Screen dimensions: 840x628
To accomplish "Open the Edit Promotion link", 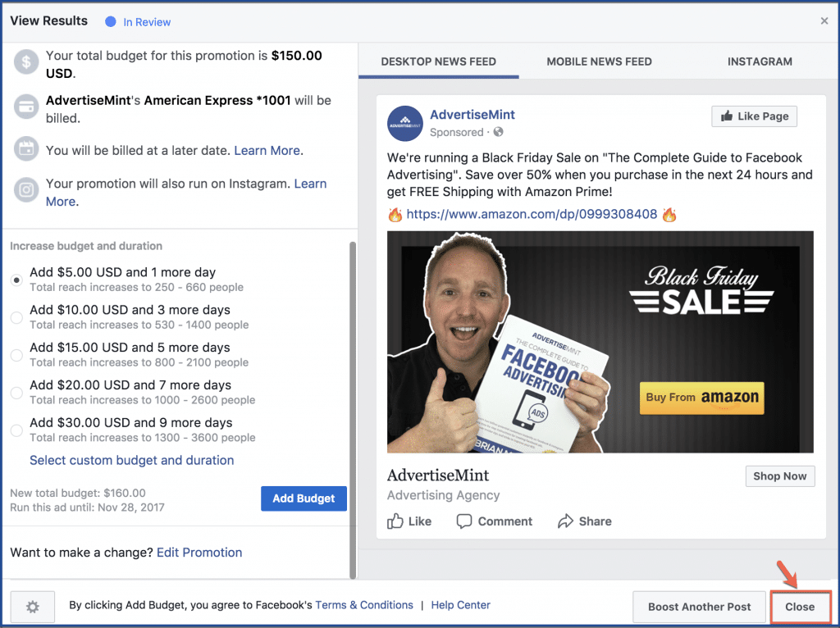I will coord(199,552).
